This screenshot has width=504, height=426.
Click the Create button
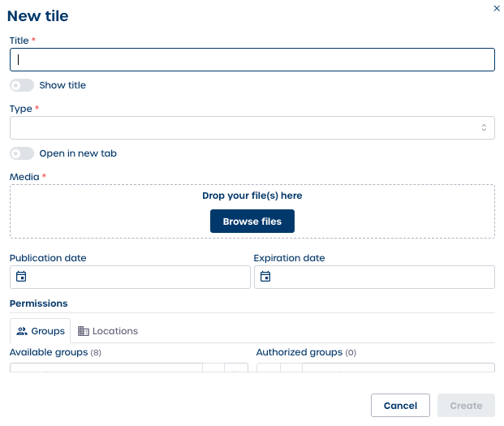(x=466, y=405)
